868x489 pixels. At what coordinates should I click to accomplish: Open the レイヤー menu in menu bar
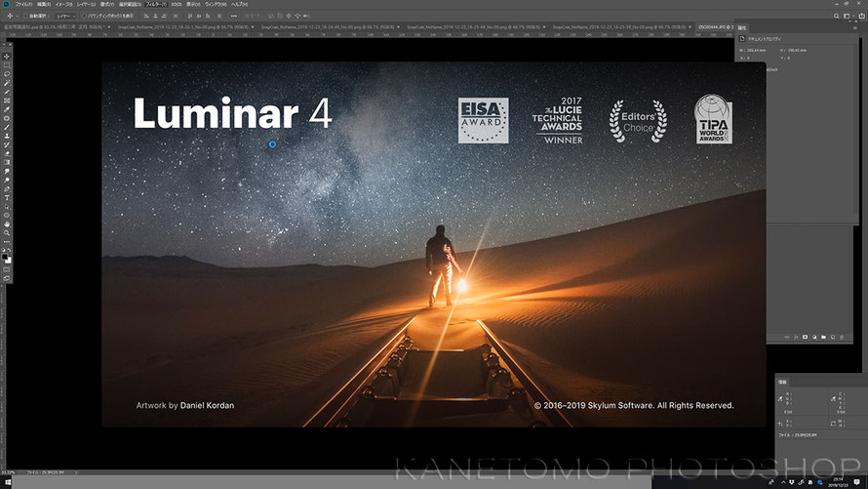86,4
